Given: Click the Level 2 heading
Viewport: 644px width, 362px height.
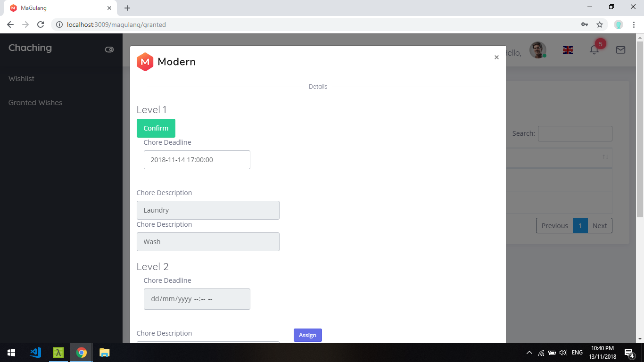Looking at the screenshot, I should 153,267.
